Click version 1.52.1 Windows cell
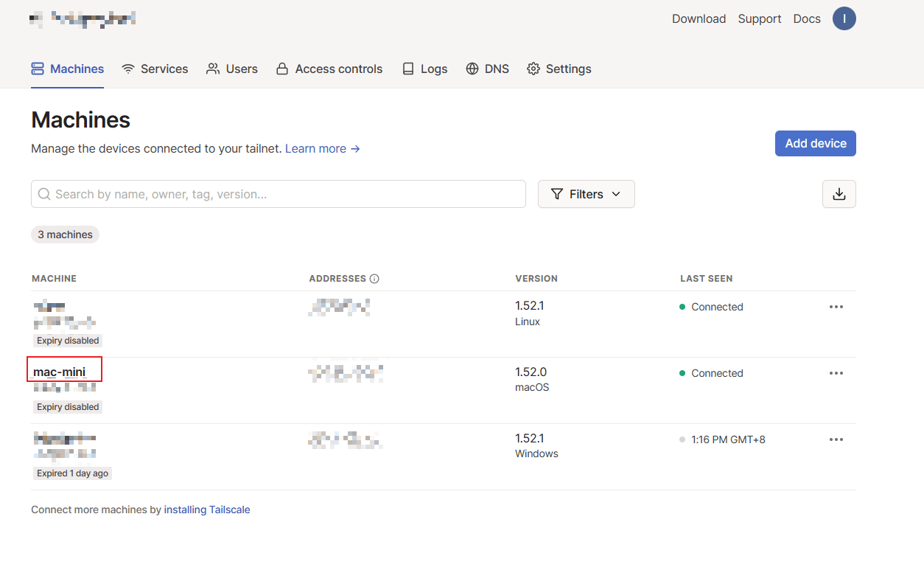The image size is (924, 570). pos(536,445)
